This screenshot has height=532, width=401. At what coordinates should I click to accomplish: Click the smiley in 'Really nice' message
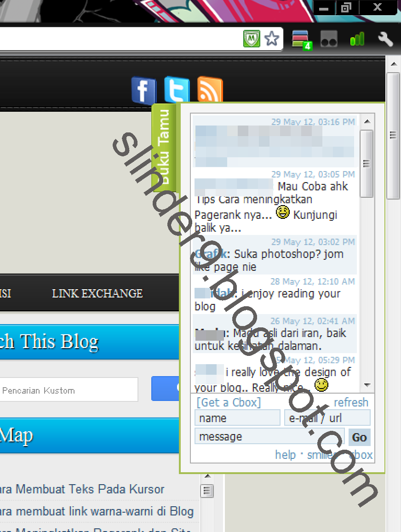point(321,385)
